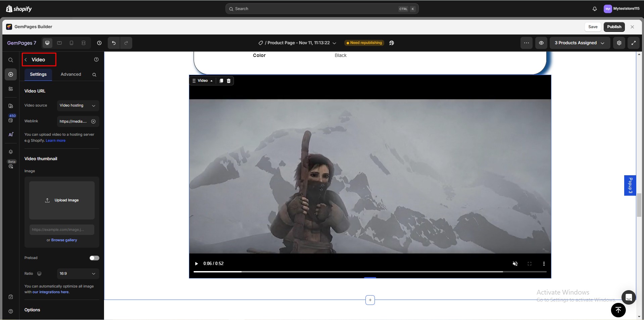Switch to mobile preview mode
Image resolution: width=644 pixels, height=320 pixels.
[71, 43]
